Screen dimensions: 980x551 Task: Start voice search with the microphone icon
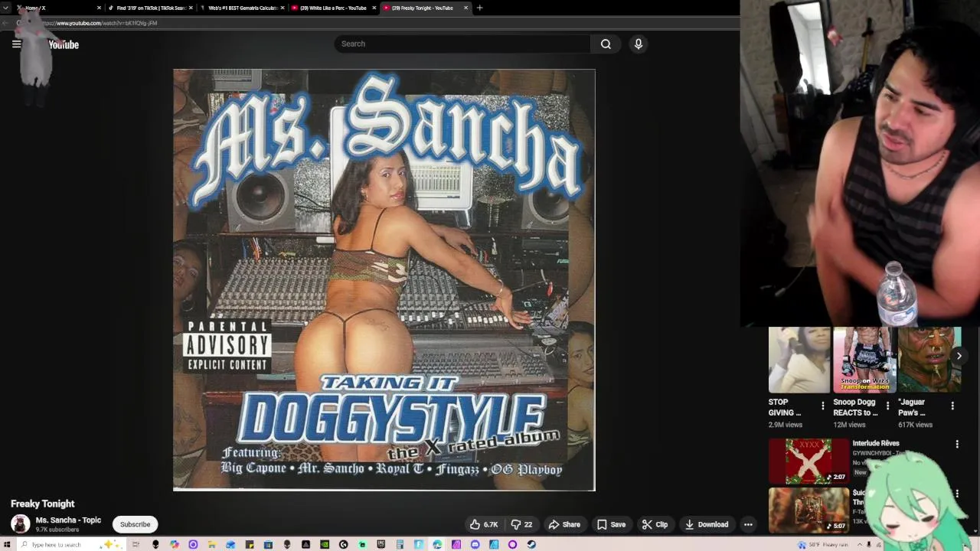639,44
